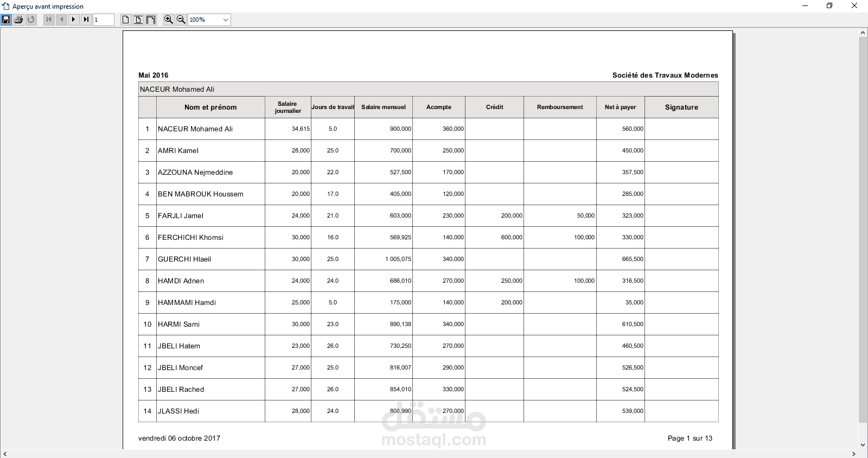Click the Zoom out magnifier icon
This screenshot has width=868, height=458.
click(x=181, y=20)
